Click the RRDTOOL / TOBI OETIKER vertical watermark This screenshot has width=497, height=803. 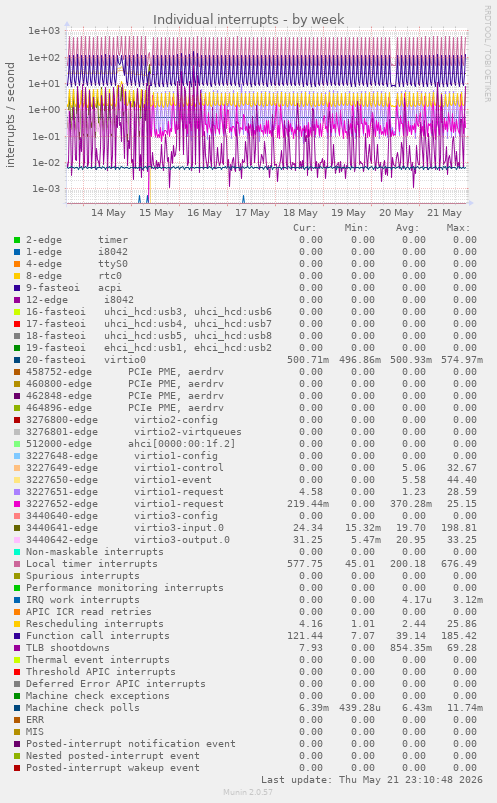[487, 53]
